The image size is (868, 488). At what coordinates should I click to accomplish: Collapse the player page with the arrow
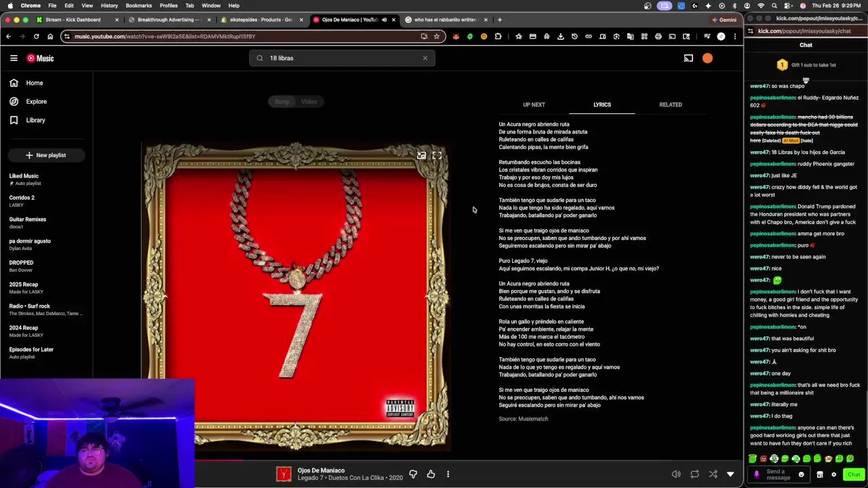pos(730,474)
